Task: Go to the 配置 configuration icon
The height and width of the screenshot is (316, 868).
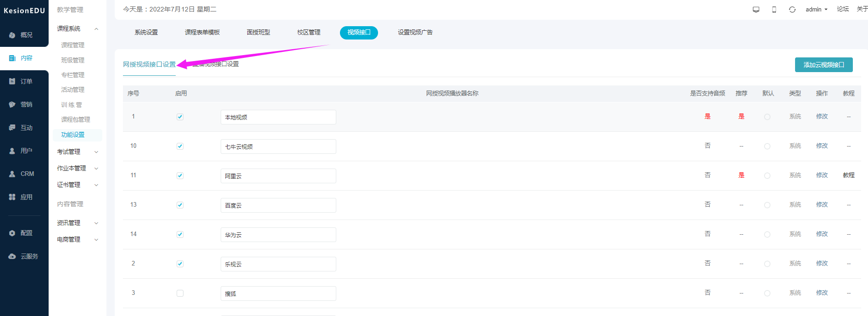Action: (x=12, y=233)
